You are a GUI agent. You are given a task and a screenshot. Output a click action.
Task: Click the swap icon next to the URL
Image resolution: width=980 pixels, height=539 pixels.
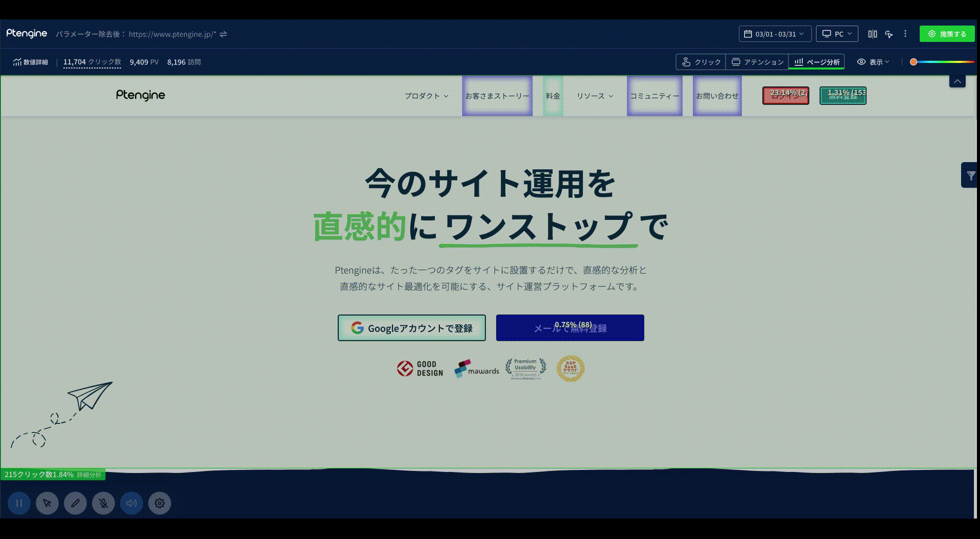(223, 34)
